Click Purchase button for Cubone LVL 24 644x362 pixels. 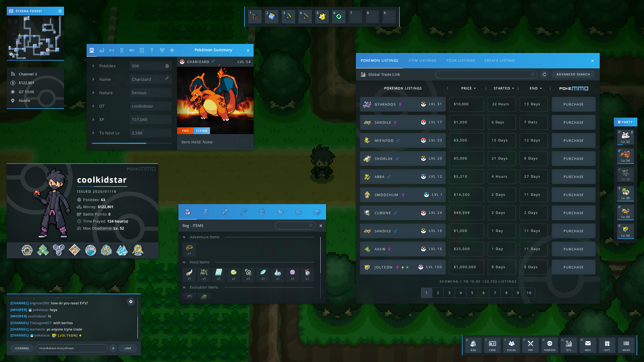click(x=574, y=213)
